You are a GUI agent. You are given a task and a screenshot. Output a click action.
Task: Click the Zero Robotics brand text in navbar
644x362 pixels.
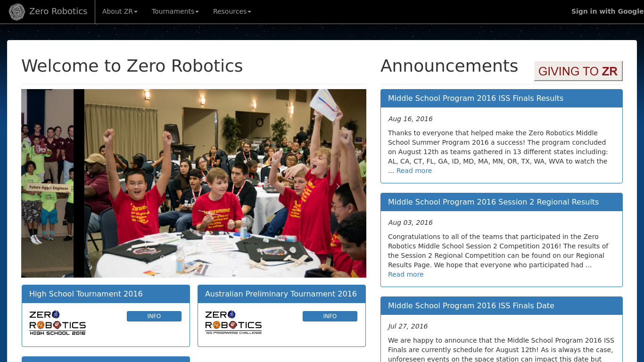(x=58, y=11)
